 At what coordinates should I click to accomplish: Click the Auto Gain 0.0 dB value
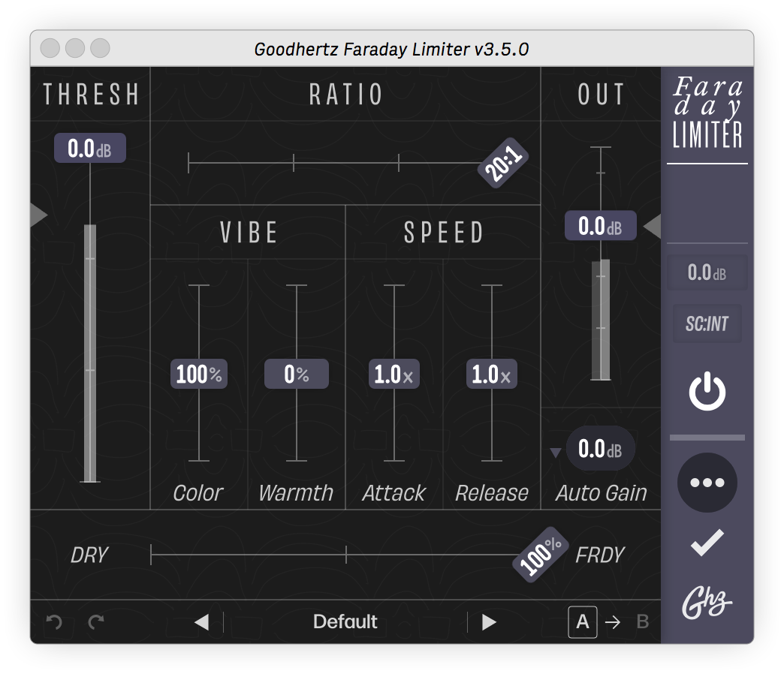(x=601, y=449)
